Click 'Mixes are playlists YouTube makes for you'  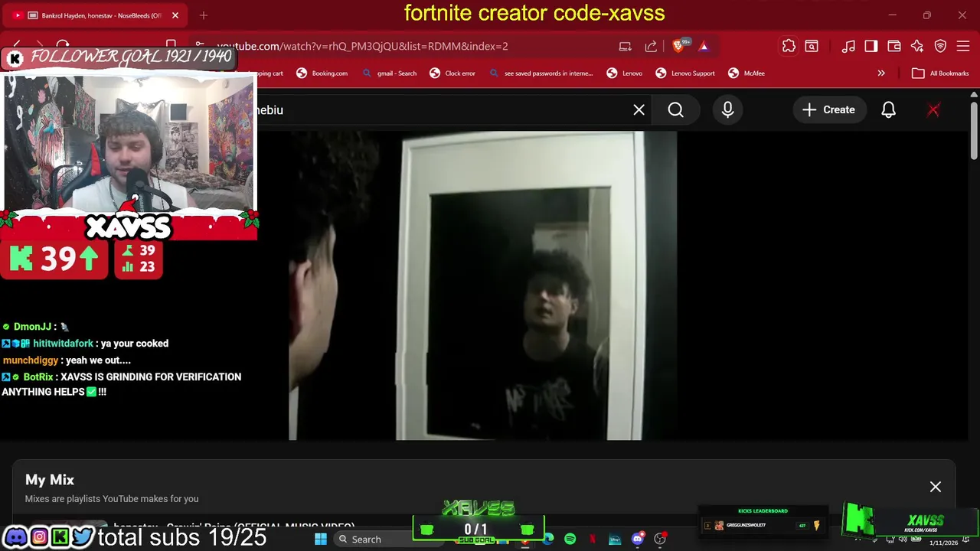[112, 499]
